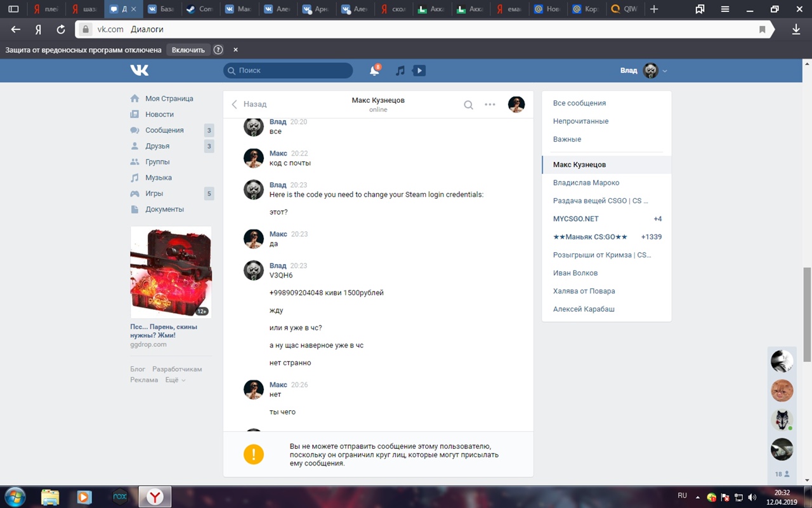
Task: Select the Непрочитанные messages filter
Action: [x=580, y=121]
